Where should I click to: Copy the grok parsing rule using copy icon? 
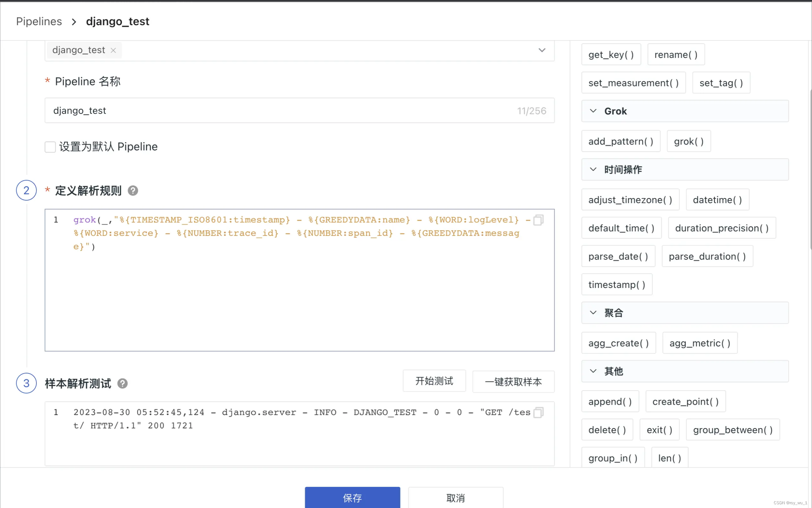(538, 220)
